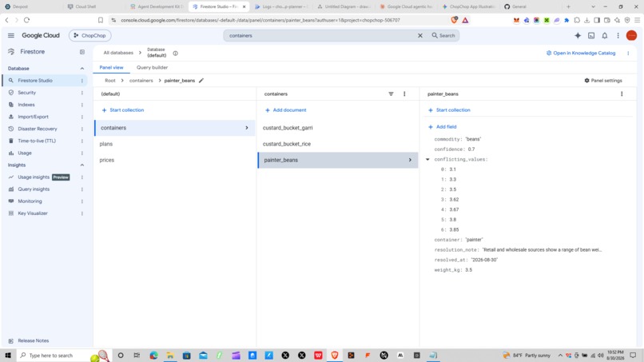Select the commodity field value beans
This screenshot has height=362, width=644.
point(473,139)
